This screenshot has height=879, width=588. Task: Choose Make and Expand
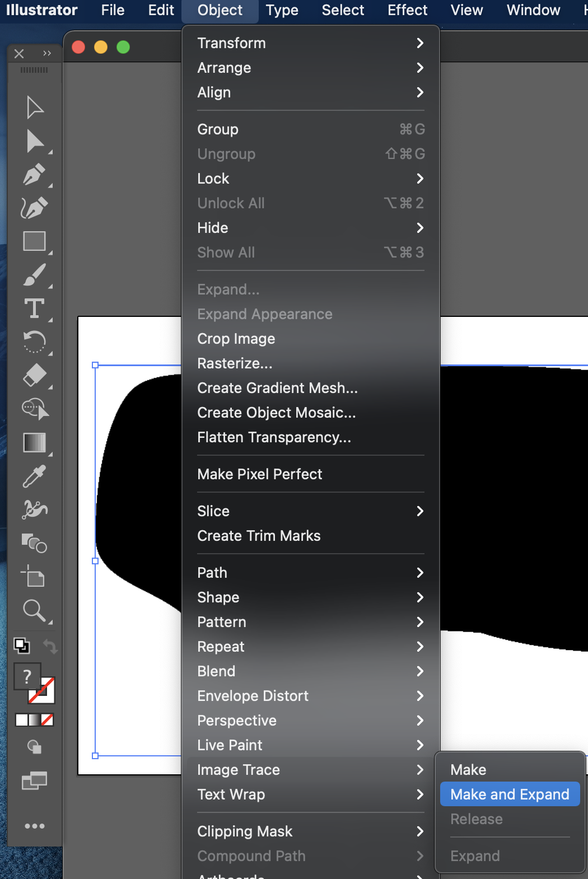(510, 794)
